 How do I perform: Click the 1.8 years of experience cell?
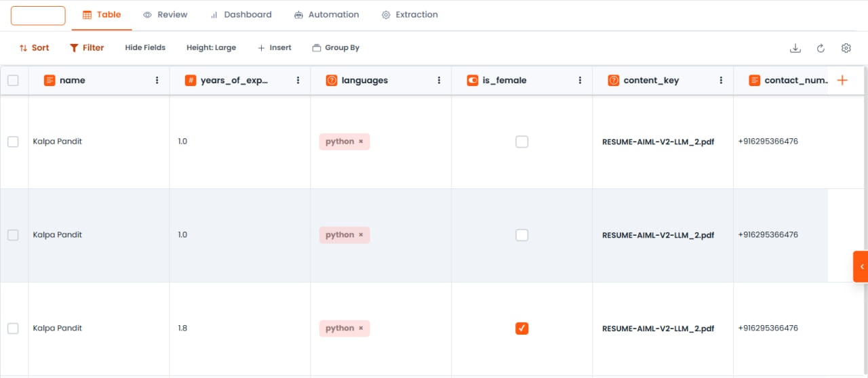[x=240, y=329]
